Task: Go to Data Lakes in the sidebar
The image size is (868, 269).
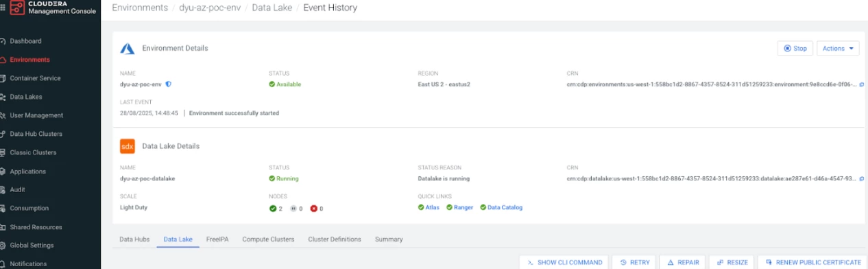Action: click(26, 97)
